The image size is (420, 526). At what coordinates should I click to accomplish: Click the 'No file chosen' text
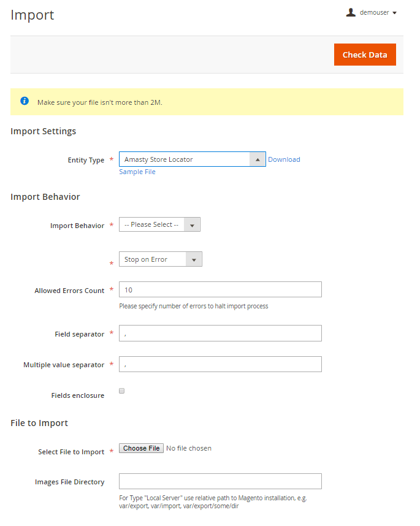pyautogui.click(x=189, y=448)
